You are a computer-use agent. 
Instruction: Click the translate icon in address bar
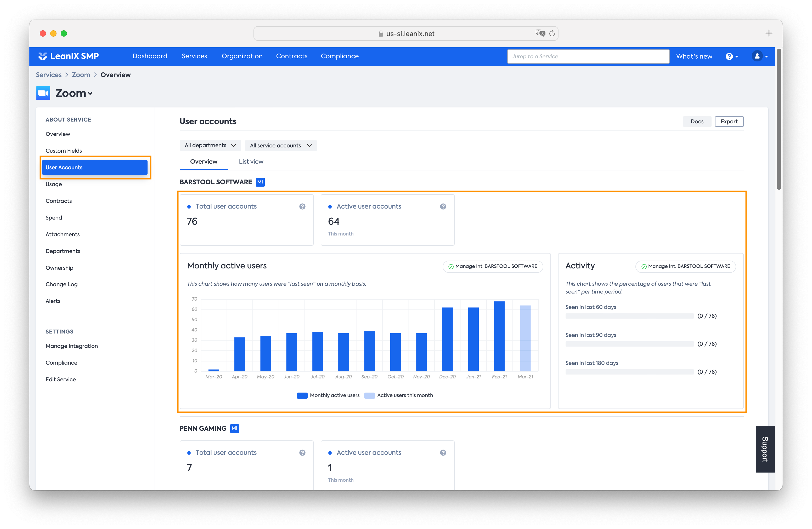(540, 33)
